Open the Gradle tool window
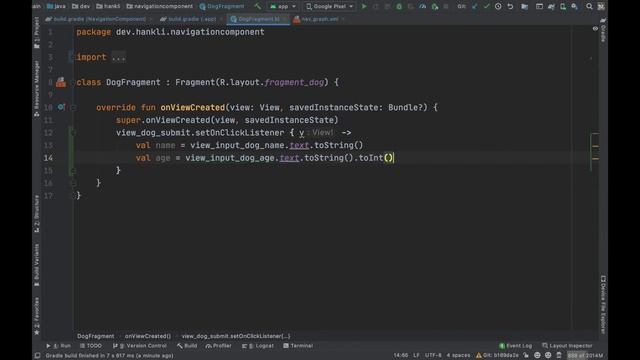640x360 pixels. click(603, 30)
